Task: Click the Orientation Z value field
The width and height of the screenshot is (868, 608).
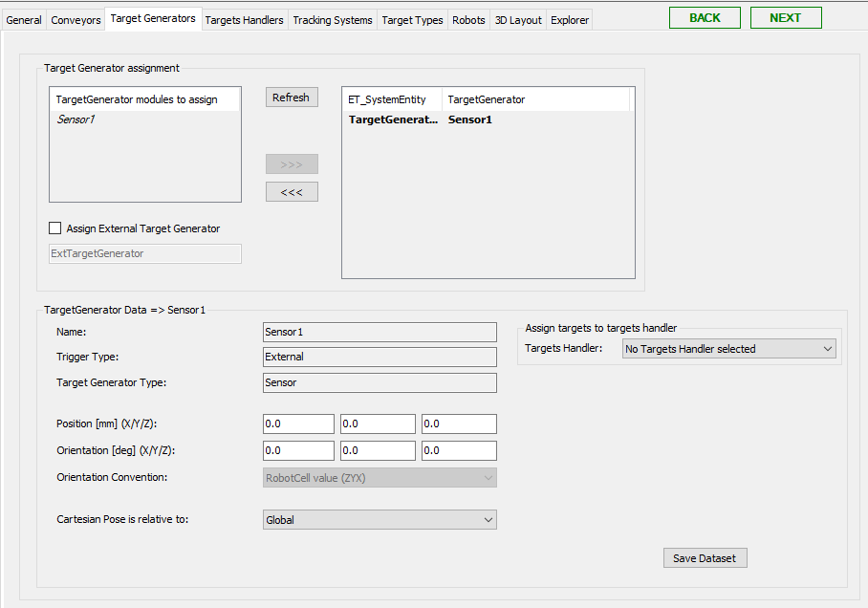Action: pos(458,450)
